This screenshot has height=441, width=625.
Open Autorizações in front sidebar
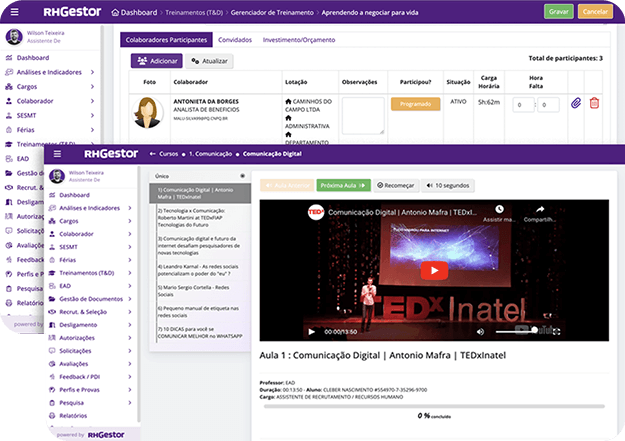tap(77, 338)
